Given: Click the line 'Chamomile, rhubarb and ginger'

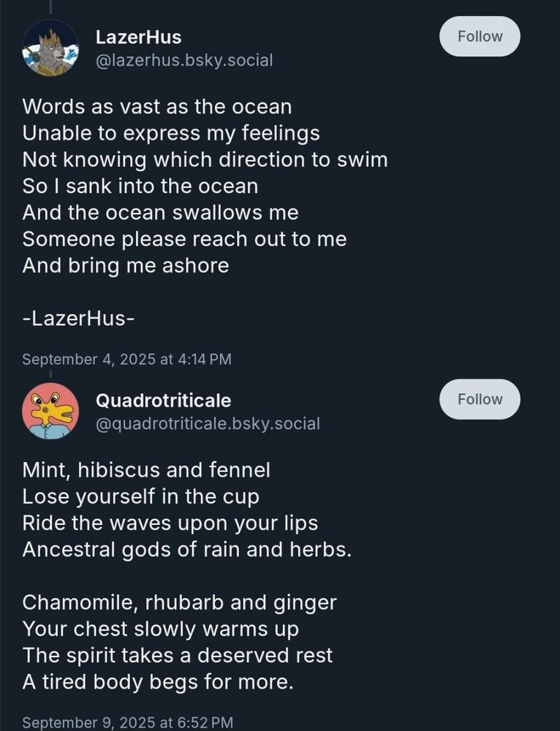Looking at the screenshot, I should point(180,602).
